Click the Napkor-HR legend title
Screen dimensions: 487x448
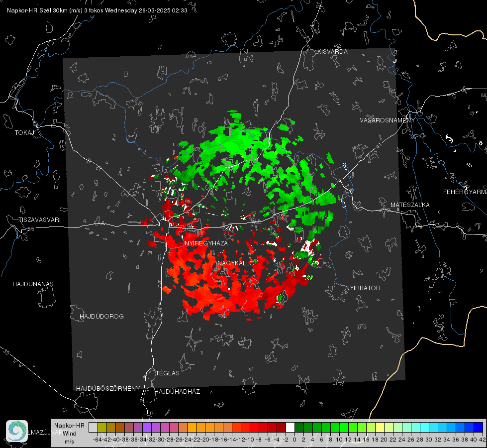click(x=69, y=425)
